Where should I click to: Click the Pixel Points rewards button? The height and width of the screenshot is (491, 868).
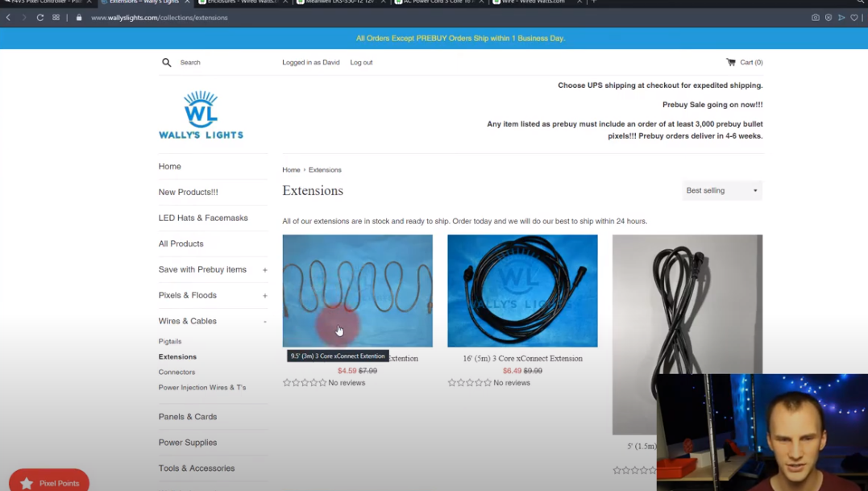(48, 481)
